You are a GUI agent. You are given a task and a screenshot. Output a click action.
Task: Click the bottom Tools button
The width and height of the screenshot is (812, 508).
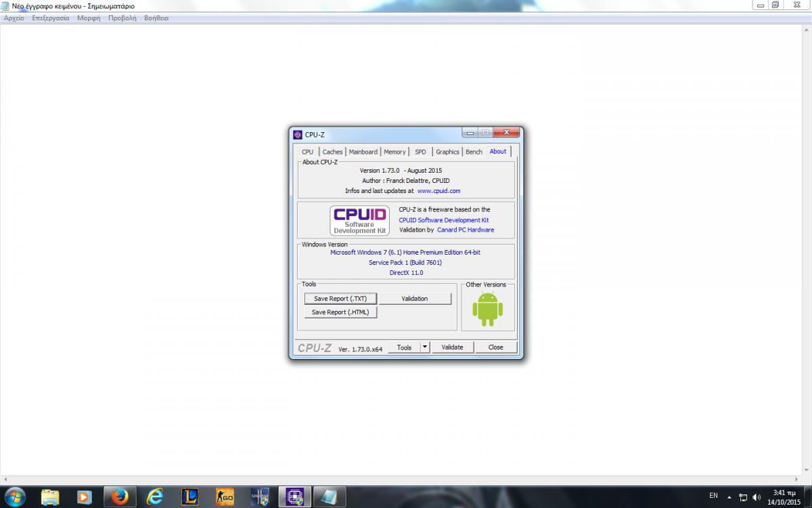[404, 347]
